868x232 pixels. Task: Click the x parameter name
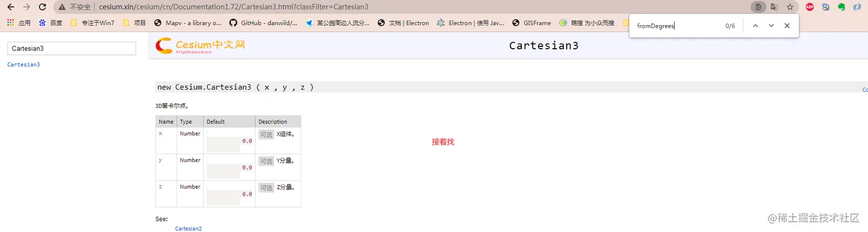coord(160,133)
